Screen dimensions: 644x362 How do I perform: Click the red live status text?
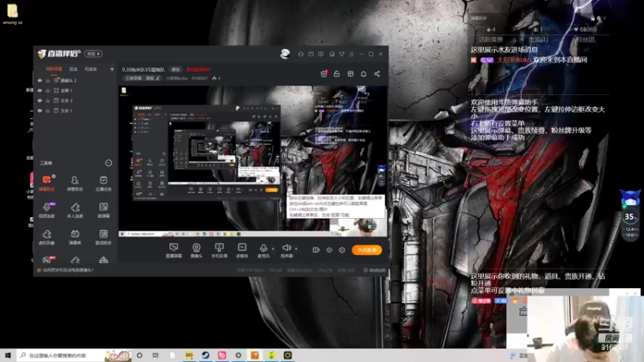198,69
